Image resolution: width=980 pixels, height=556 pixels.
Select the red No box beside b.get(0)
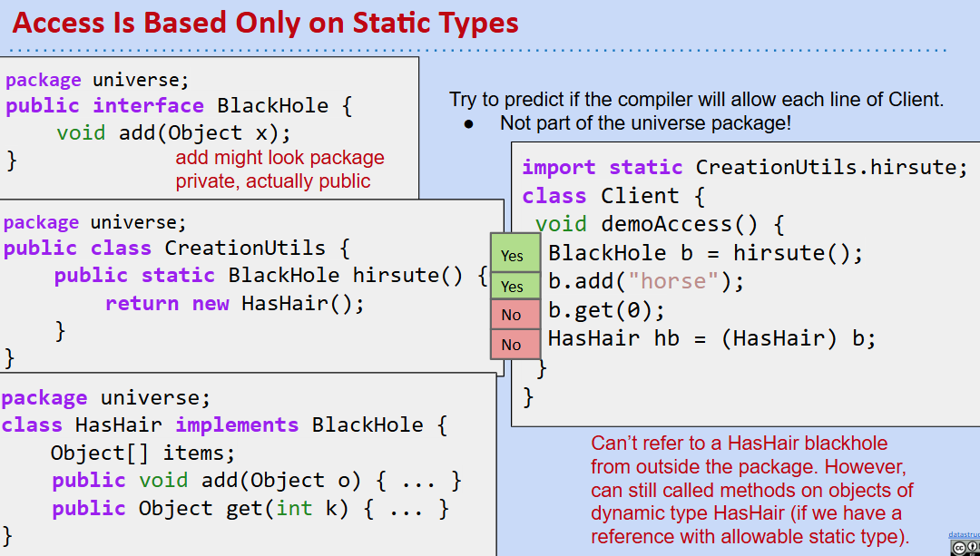click(x=513, y=315)
